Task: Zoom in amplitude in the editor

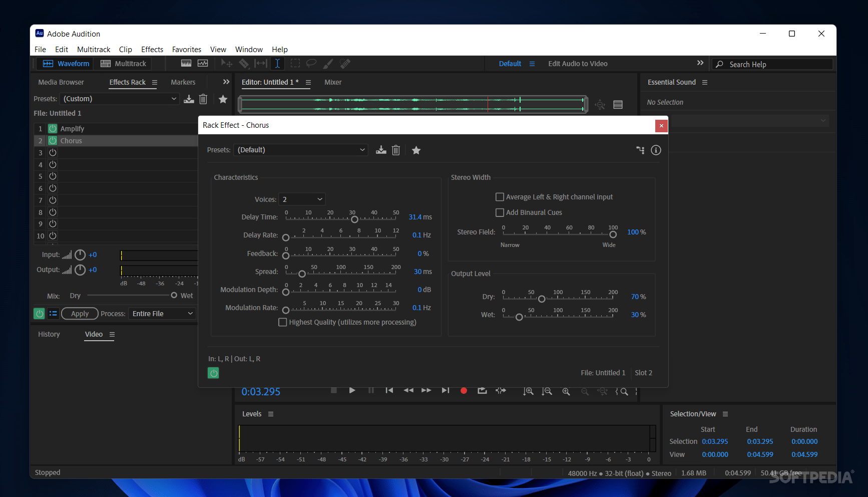Action: click(x=528, y=391)
